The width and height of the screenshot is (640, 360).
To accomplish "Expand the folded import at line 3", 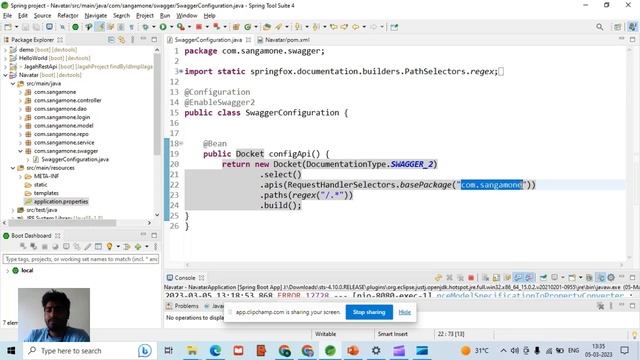I will 181,71.
